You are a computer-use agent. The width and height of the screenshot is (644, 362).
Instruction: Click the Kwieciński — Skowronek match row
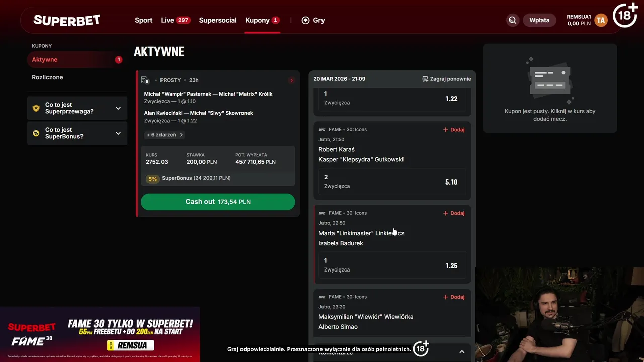click(x=198, y=116)
